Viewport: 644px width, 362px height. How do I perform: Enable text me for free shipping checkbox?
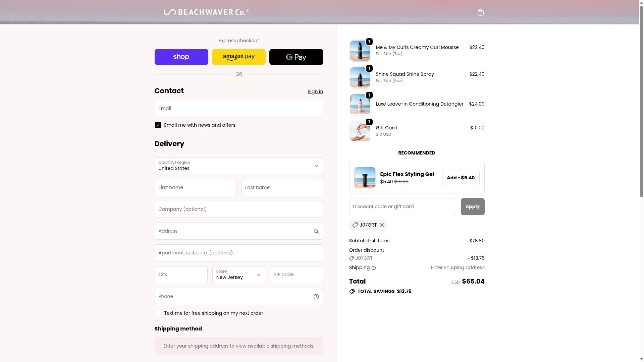(x=158, y=313)
